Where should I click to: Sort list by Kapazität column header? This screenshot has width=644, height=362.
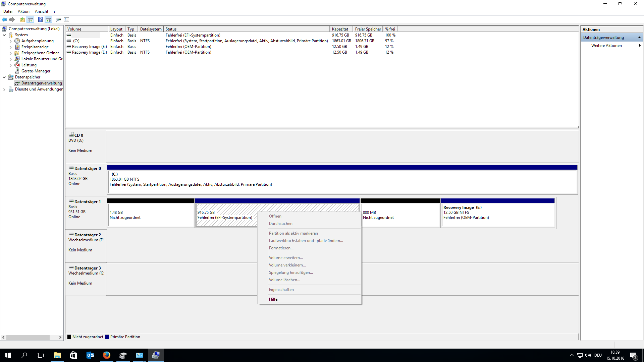pos(340,29)
